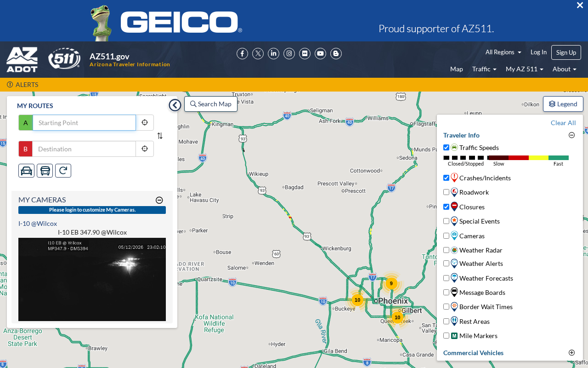The image size is (588, 368).
Task: Open the AZ511 Facebook page icon
Action: [x=242, y=54]
